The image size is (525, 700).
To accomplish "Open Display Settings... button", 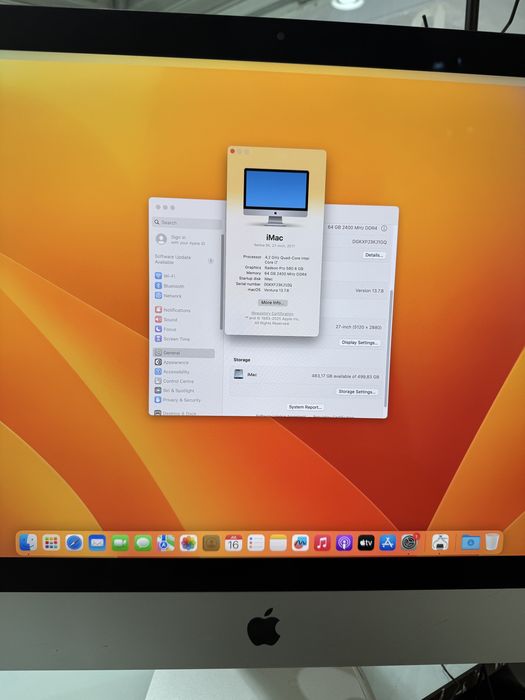I will (359, 342).
